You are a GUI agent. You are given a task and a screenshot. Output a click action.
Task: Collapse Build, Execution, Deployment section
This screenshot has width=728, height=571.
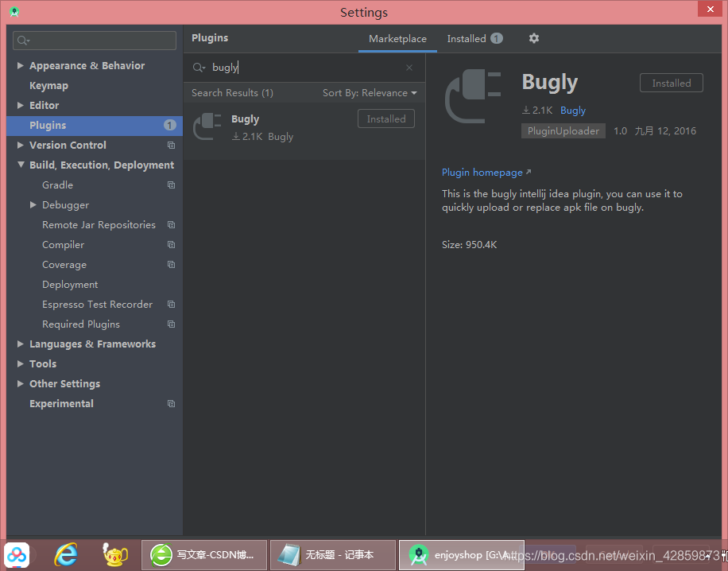coord(21,165)
